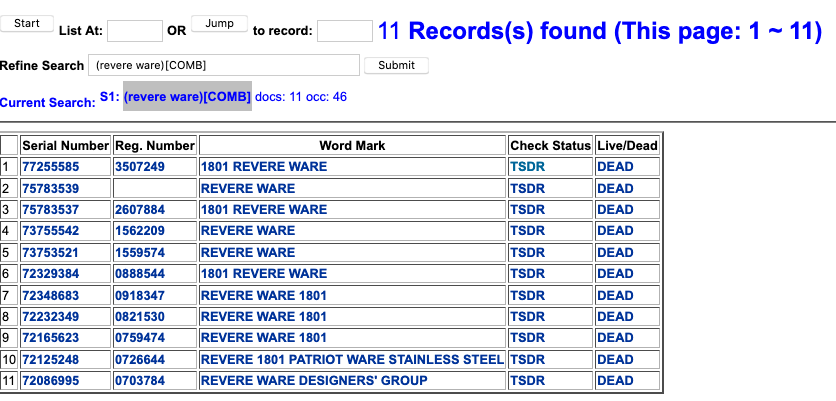Open registration number 3507249
Viewport: 836px width, 401px height.
tap(140, 167)
